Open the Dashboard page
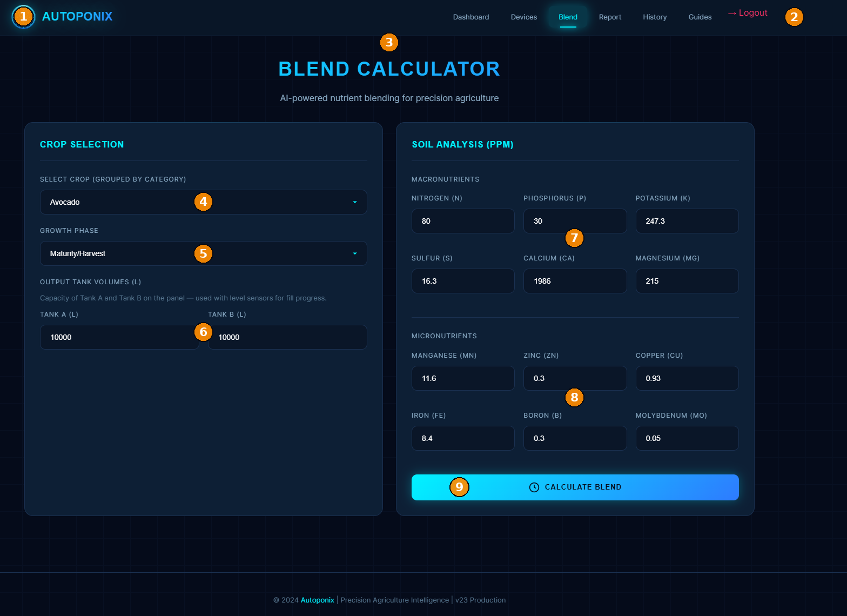The image size is (847, 616). 471,17
